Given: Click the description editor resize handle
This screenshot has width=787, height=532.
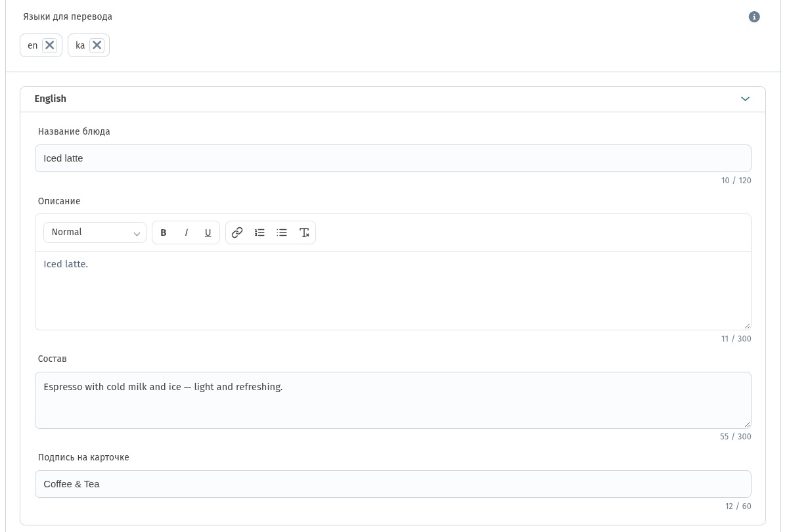Looking at the screenshot, I should [x=747, y=326].
